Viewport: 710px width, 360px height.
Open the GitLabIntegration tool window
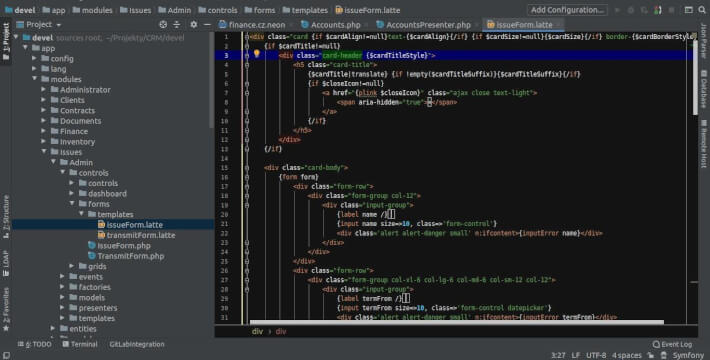[137, 344]
